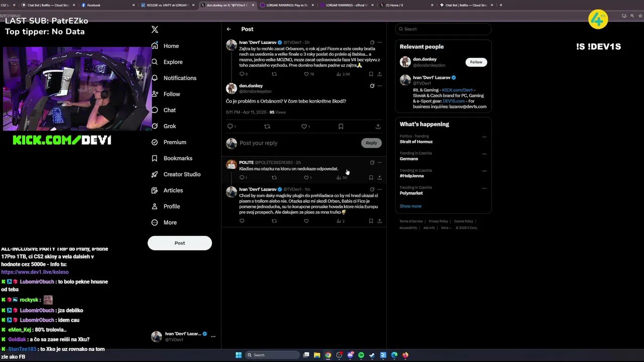Open Articles in the sidebar
The image size is (644, 362).
pyautogui.click(x=167, y=191)
